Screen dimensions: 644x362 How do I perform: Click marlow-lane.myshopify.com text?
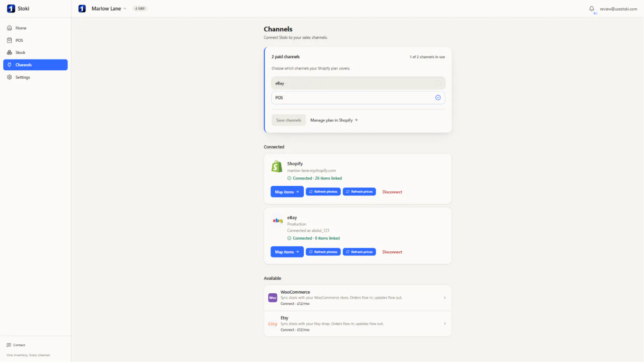312,171
